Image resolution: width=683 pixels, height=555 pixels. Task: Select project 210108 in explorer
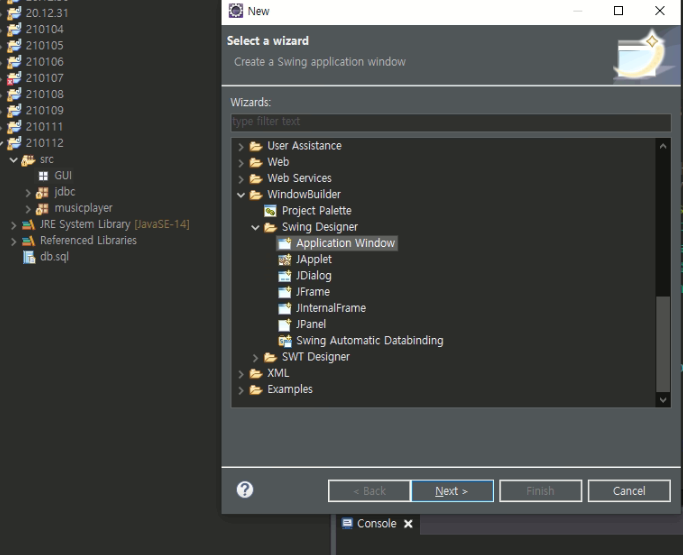(x=44, y=94)
